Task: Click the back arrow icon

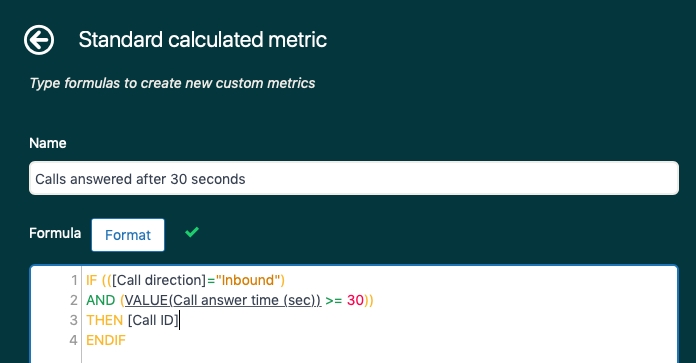Action: click(39, 40)
